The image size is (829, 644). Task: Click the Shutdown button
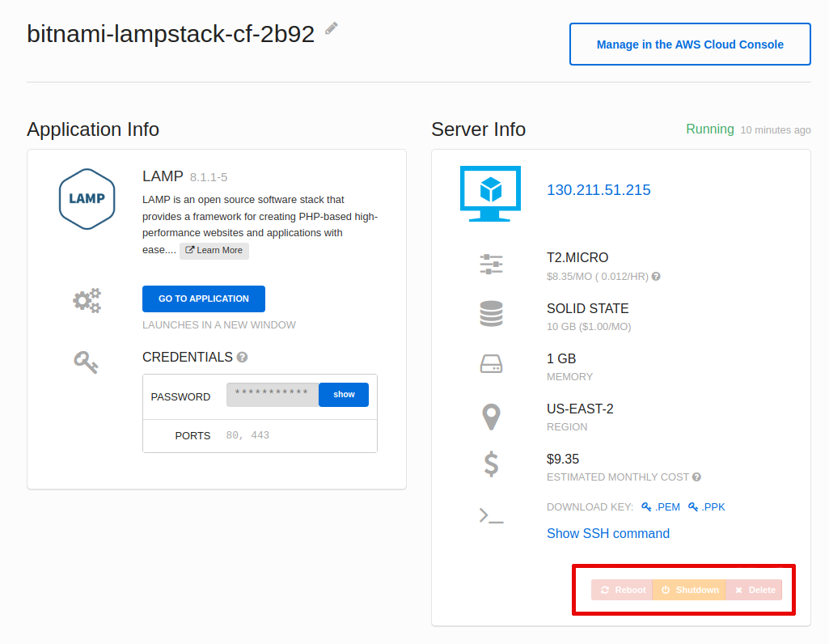pos(689,590)
